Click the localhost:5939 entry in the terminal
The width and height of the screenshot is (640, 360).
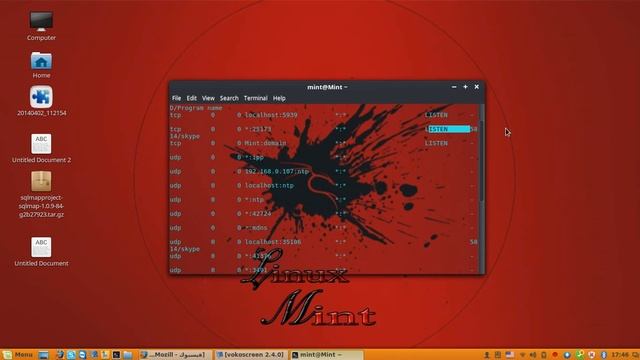271,115
